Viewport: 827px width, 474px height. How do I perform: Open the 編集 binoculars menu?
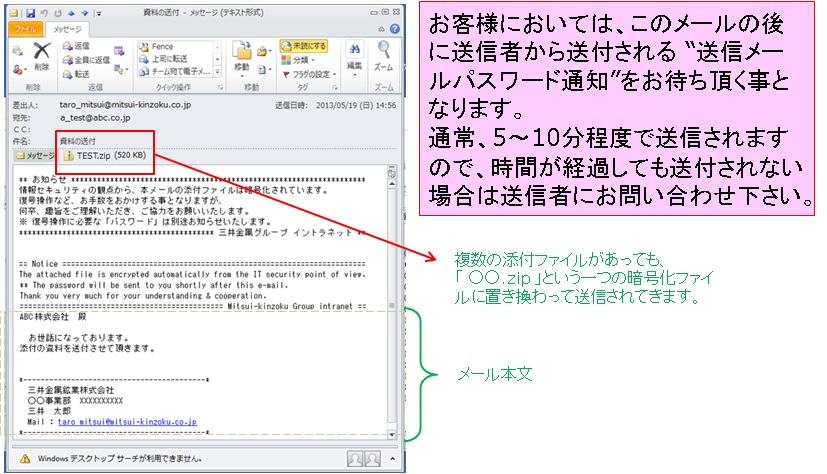click(x=354, y=59)
